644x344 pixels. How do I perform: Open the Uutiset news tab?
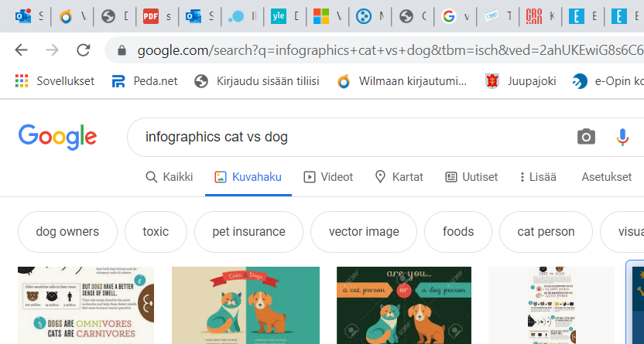471,177
